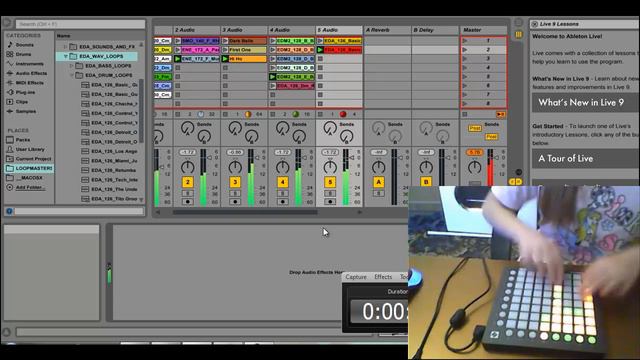Viewport: 640px width, 360px height.
Task: Toggle track 2 activator button
Action: coord(188,182)
